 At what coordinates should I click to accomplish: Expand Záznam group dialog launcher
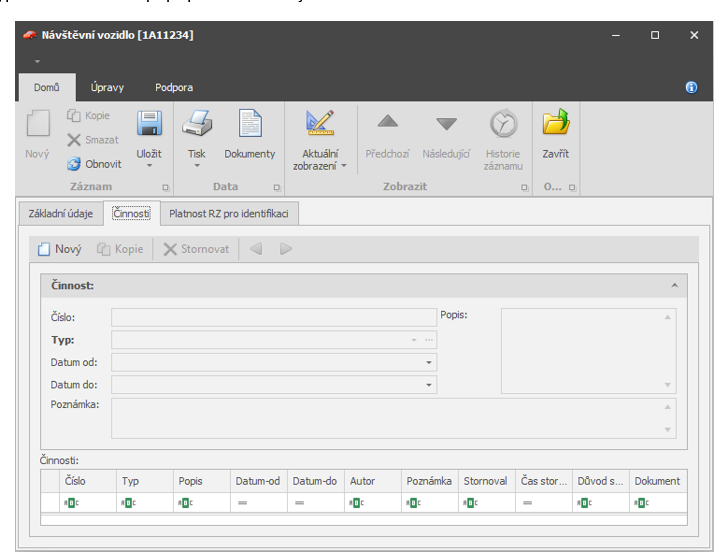coord(166,187)
